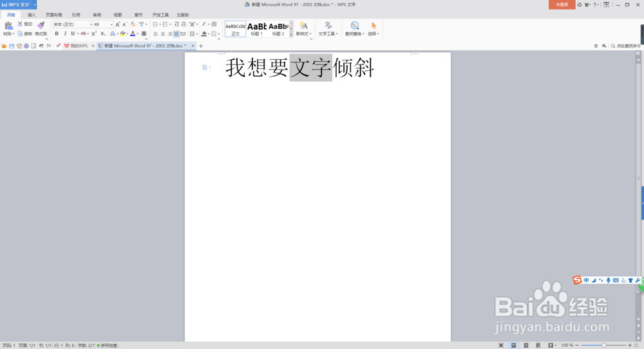Switch to the 审阅 (Review) tab
The width and height of the screenshot is (644, 349).
pos(97,15)
